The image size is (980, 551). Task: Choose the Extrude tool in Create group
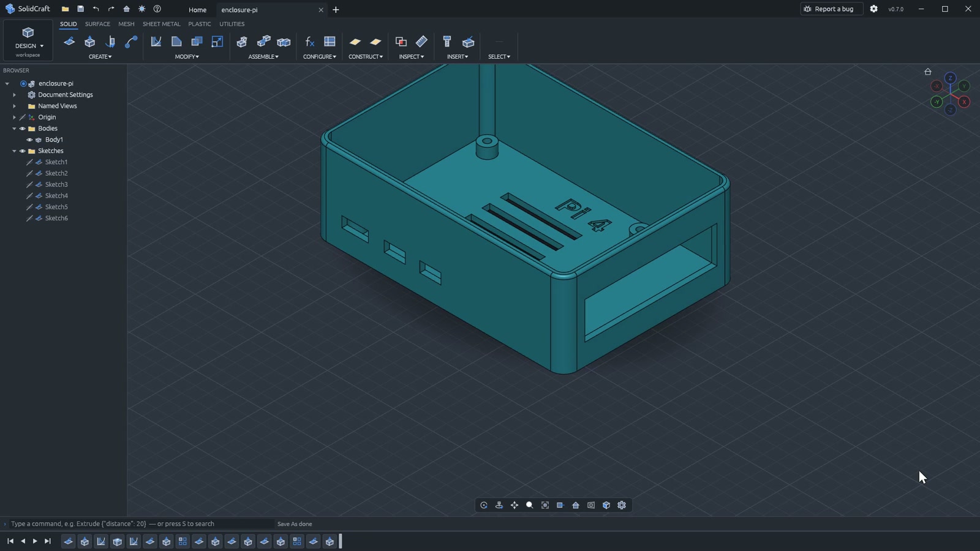coord(90,42)
